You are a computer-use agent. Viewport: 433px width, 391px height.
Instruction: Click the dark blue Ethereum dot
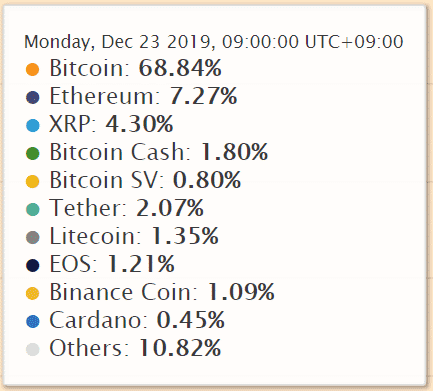pos(33,97)
